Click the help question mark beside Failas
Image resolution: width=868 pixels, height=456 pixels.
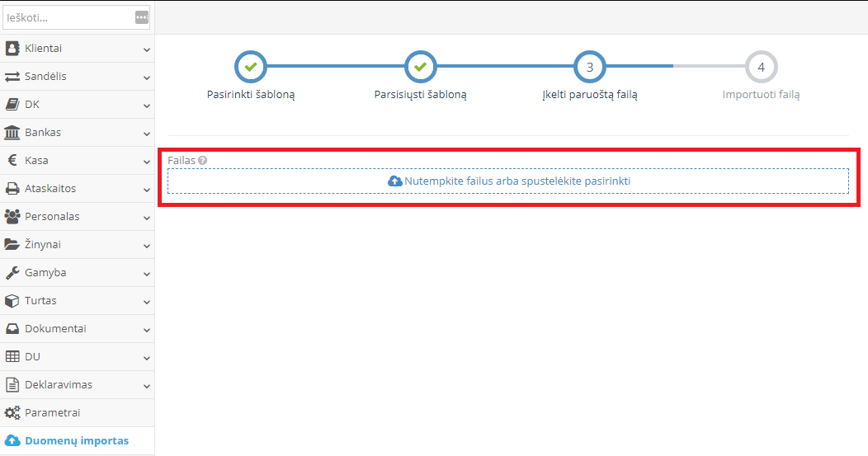click(x=202, y=161)
